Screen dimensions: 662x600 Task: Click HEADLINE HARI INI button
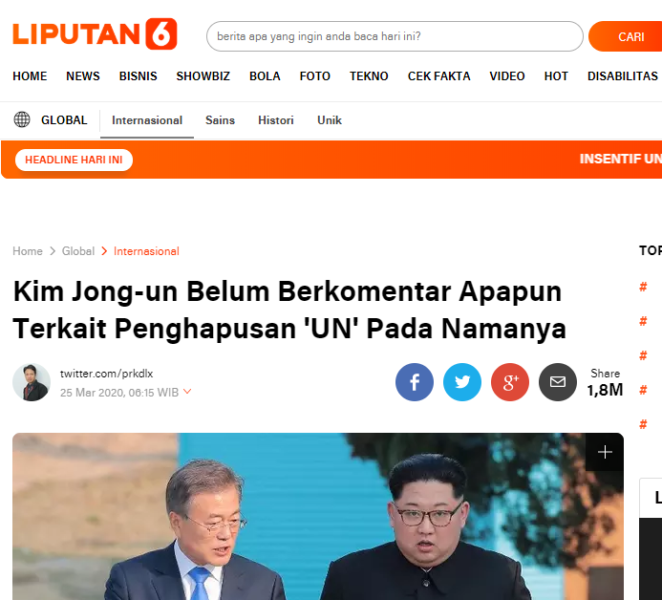coord(74,160)
